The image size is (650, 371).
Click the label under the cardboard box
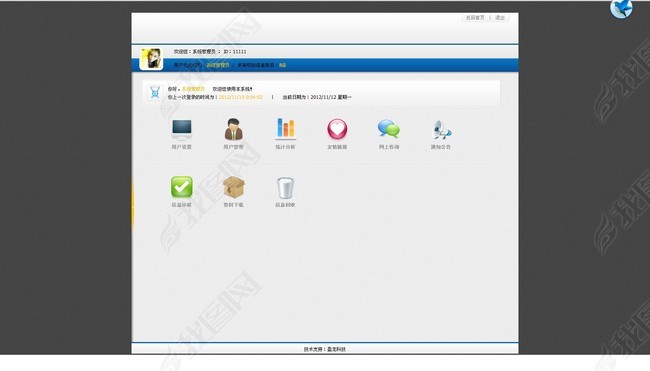click(233, 205)
